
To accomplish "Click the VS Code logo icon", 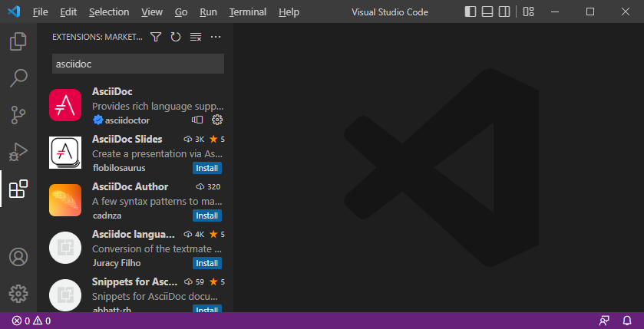I will (x=14, y=12).
